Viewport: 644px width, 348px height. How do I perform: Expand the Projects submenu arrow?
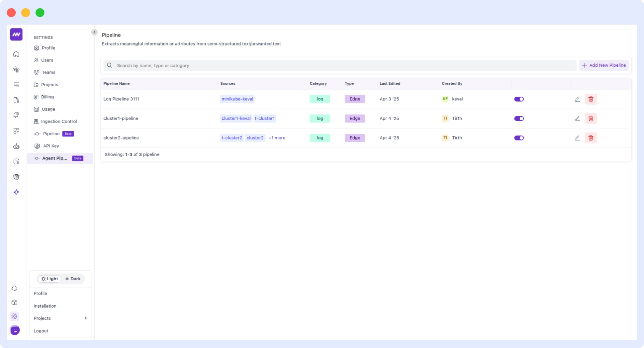(x=85, y=318)
